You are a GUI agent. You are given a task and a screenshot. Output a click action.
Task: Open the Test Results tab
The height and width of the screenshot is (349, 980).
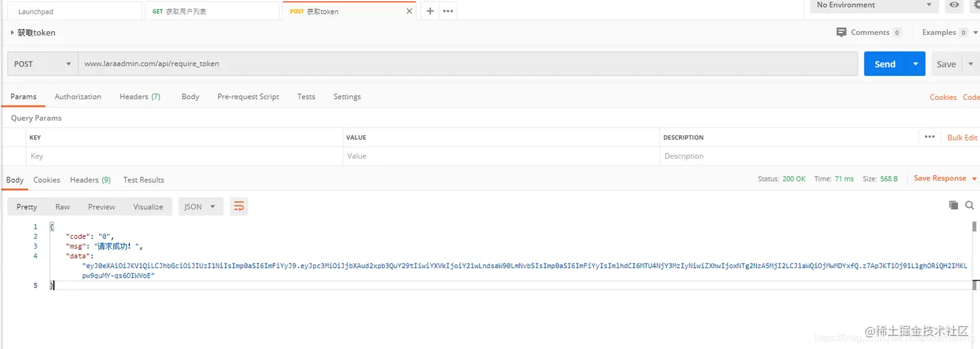click(x=144, y=180)
